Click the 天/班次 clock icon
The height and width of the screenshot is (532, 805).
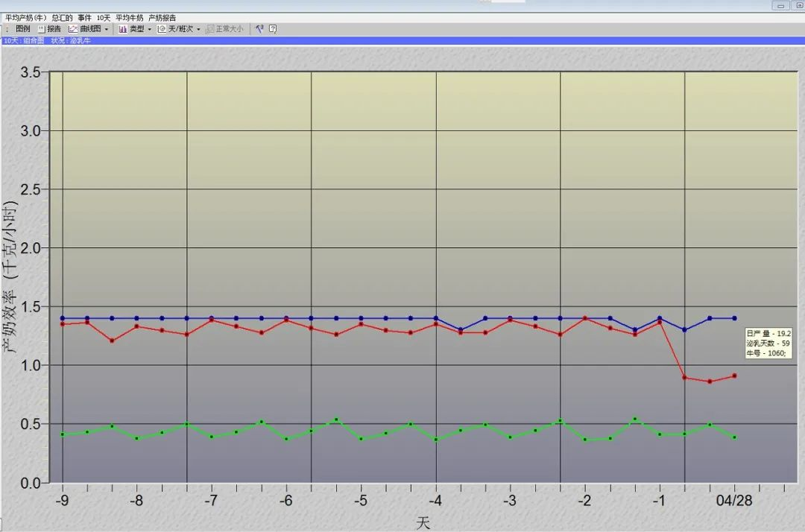click(161, 29)
